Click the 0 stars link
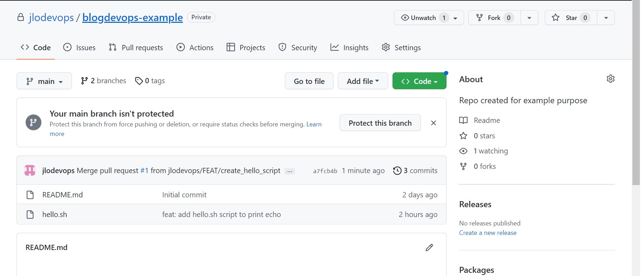644x276 pixels. click(484, 136)
